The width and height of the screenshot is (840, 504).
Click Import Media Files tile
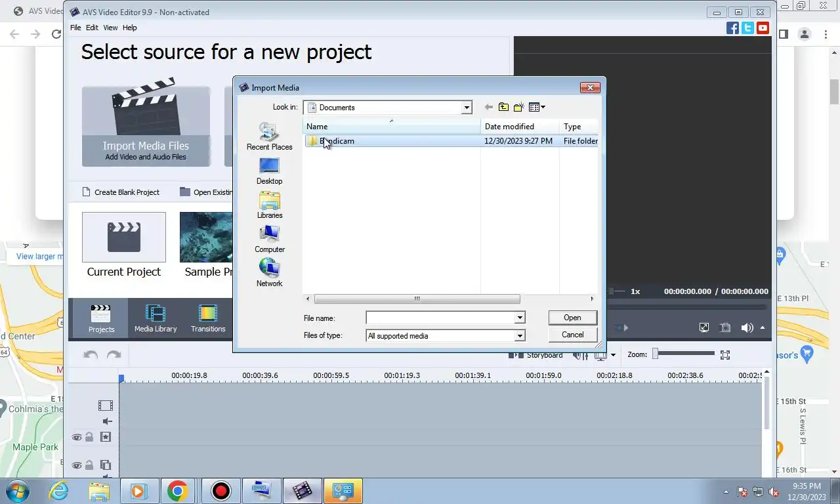coord(146,126)
